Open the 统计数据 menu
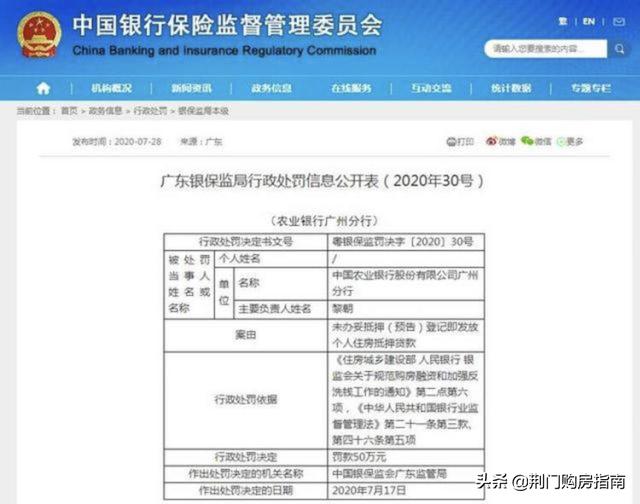Image resolution: width=640 pixels, height=504 pixels. tap(511, 88)
